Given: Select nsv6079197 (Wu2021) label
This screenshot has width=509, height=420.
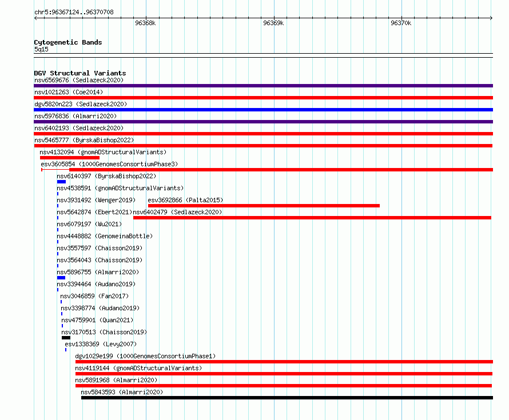Looking at the screenshot, I should (x=89, y=224).
